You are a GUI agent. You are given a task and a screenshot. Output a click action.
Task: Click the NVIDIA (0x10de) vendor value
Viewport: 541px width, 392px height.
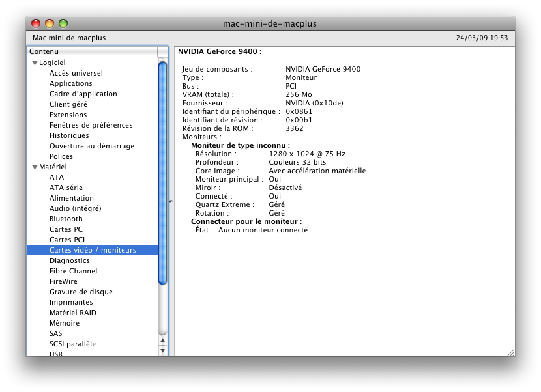pyautogui.click(x=314, y=103)
